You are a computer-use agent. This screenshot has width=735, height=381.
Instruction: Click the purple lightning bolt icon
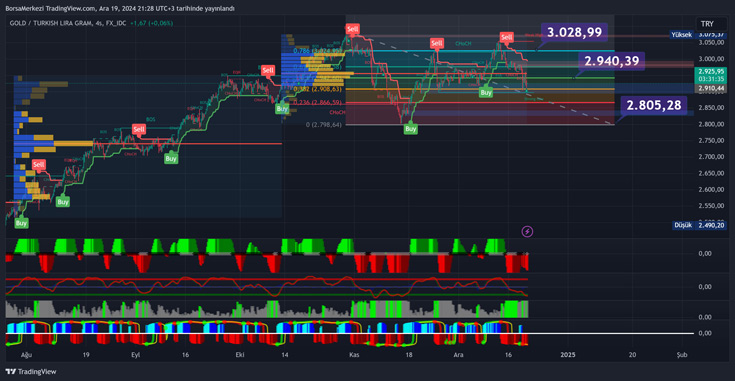point(527,232)
